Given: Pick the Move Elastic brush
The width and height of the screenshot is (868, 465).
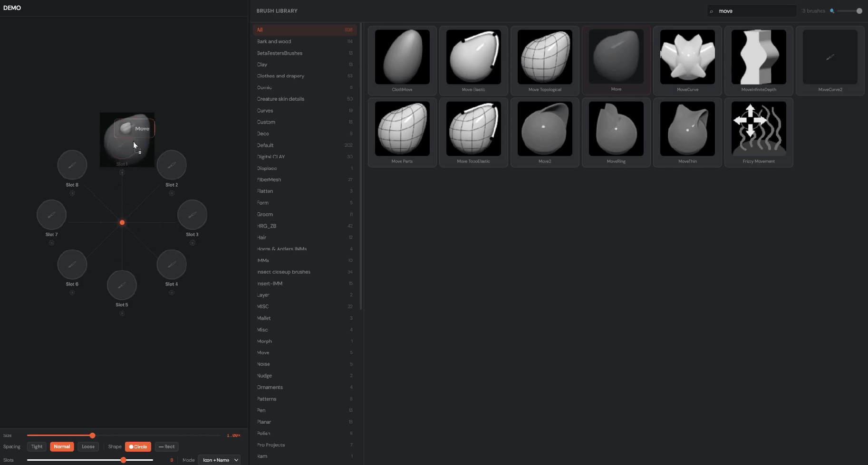Looking at the screenshot, I should pos(473,60).
